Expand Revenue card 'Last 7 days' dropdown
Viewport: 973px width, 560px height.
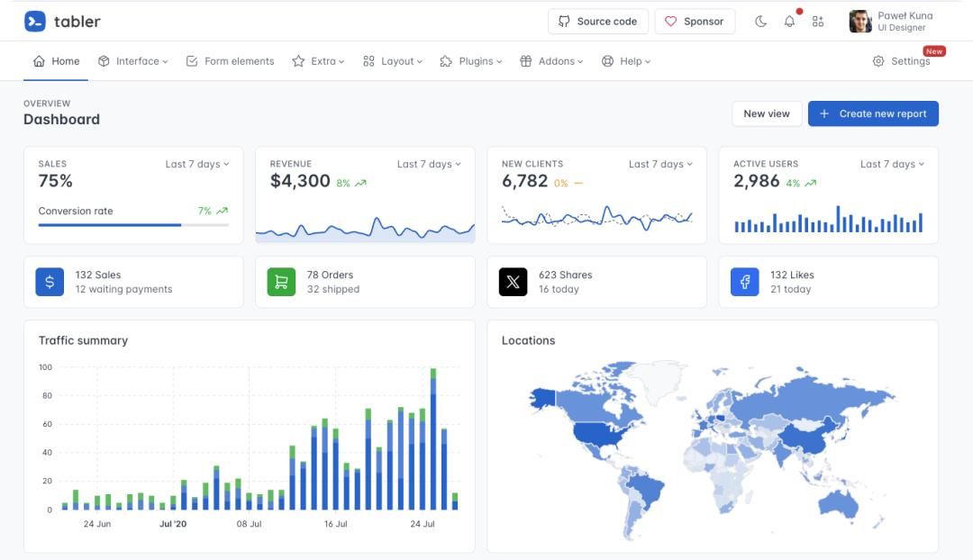[x=428, y=164]
